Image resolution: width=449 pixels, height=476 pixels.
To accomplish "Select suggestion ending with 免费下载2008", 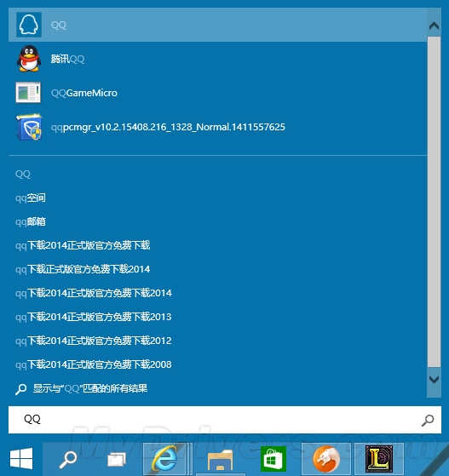I will click(x=94, y=364).
